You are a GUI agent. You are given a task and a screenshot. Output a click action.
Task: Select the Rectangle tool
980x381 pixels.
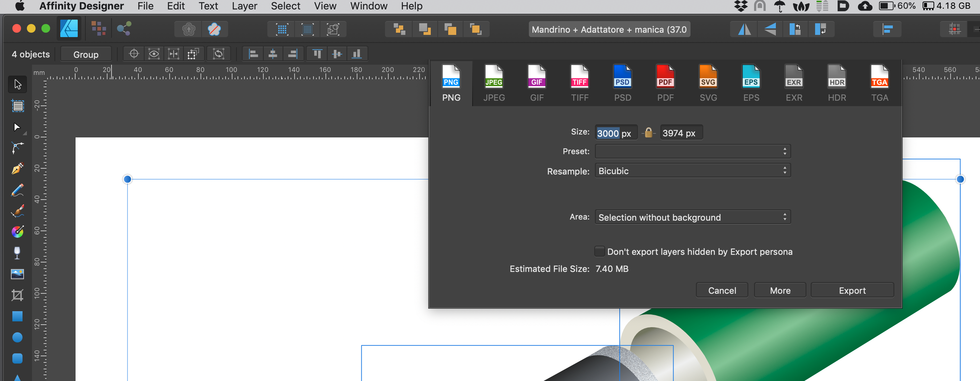(x=17, y=316)
